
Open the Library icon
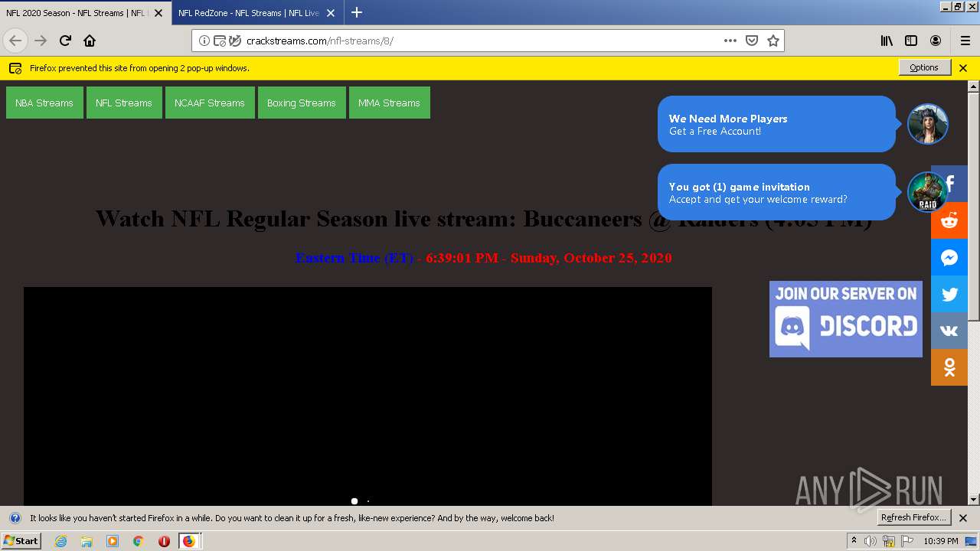pos(887,41)
